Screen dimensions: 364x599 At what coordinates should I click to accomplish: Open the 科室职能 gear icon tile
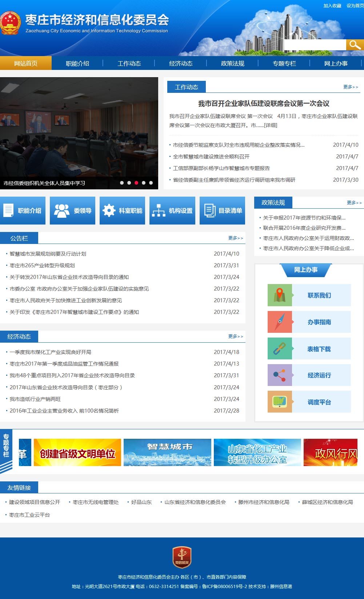click(122, 210)
